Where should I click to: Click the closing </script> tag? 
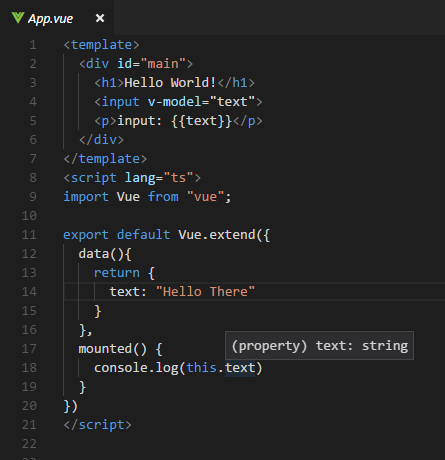tap(97, 425)
